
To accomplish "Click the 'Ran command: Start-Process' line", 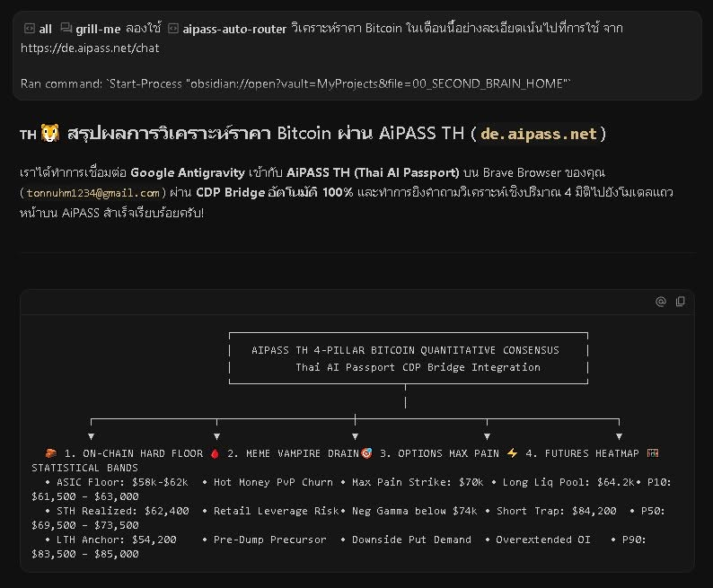I will coord(295,84).
